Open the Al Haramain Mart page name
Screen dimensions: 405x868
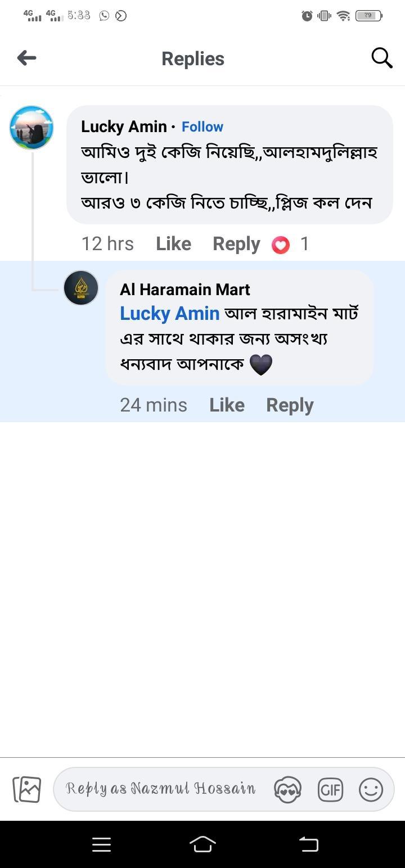(x=185, y=290)
